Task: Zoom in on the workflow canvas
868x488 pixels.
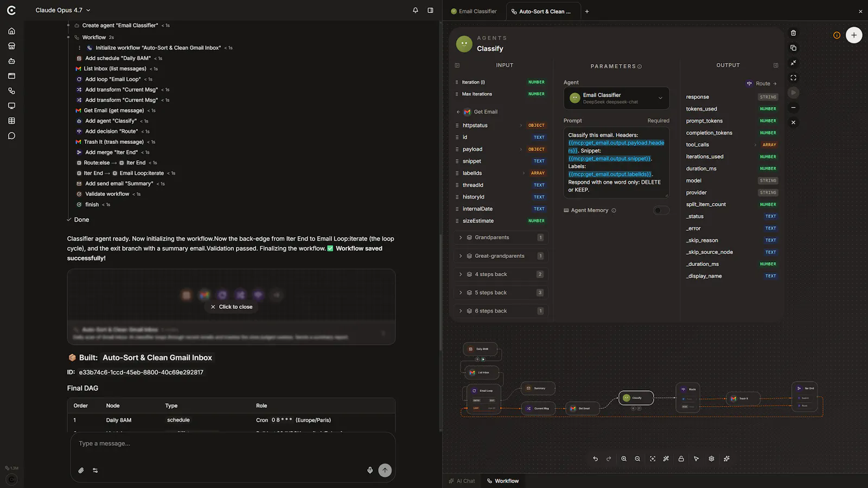Action: point(624,459)
